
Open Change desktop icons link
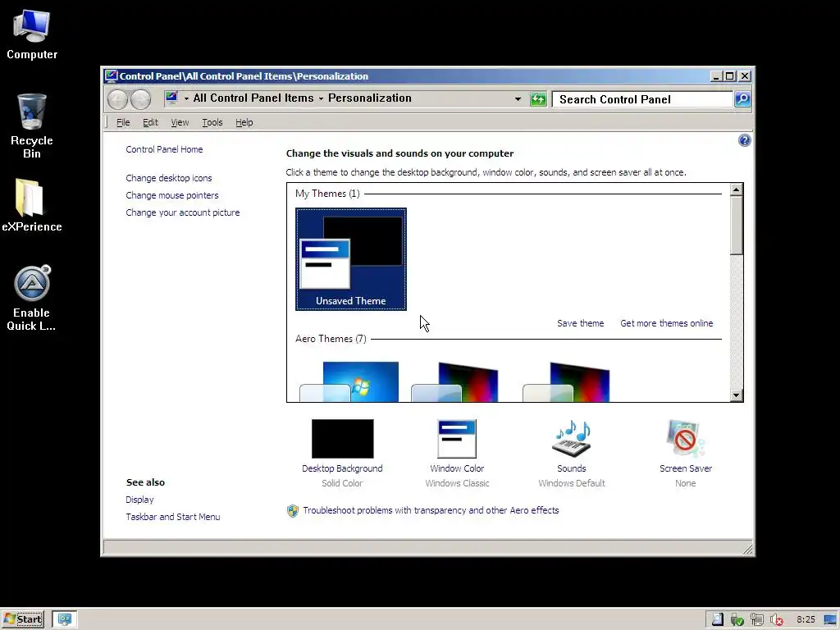pos(169,178)
